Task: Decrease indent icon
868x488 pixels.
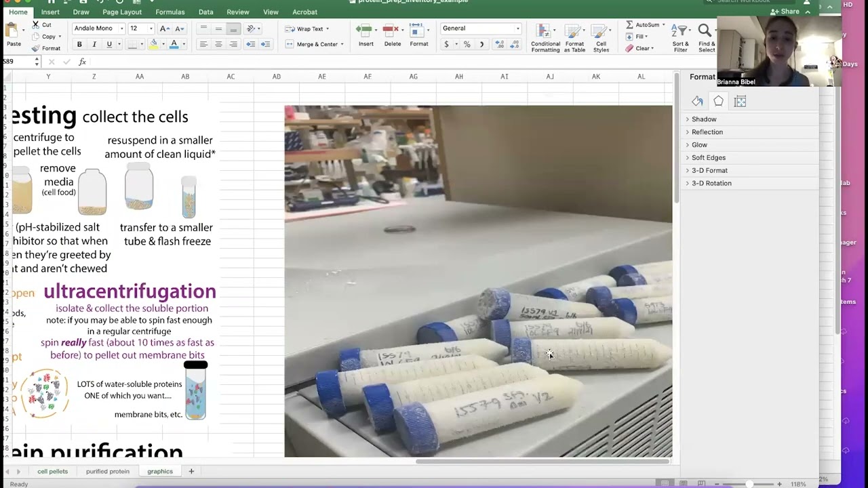Action: pos(250,44)
